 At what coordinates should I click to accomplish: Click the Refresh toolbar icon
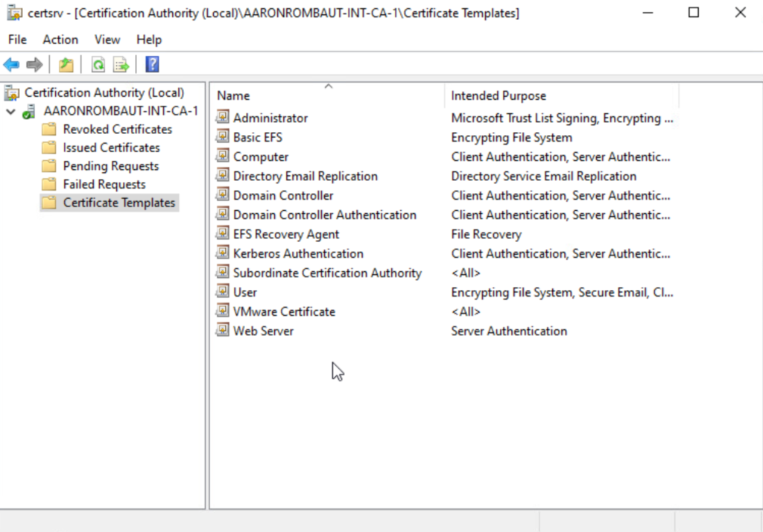98,65
